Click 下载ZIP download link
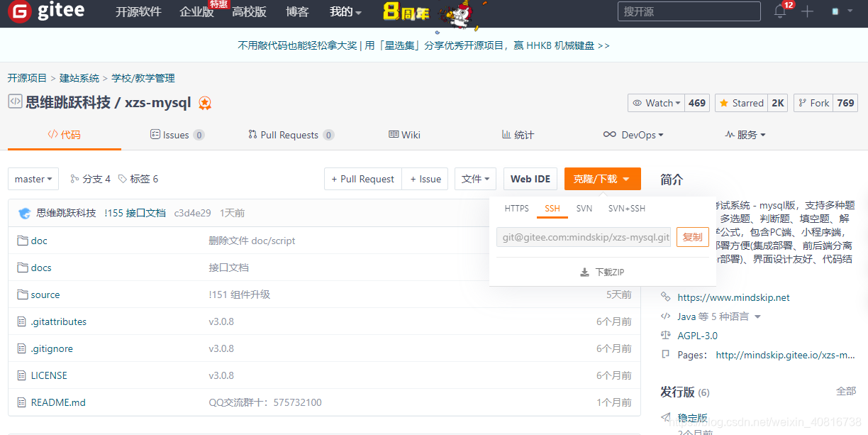868x435 pixels. pyautogui.click(x=602, y=272)
